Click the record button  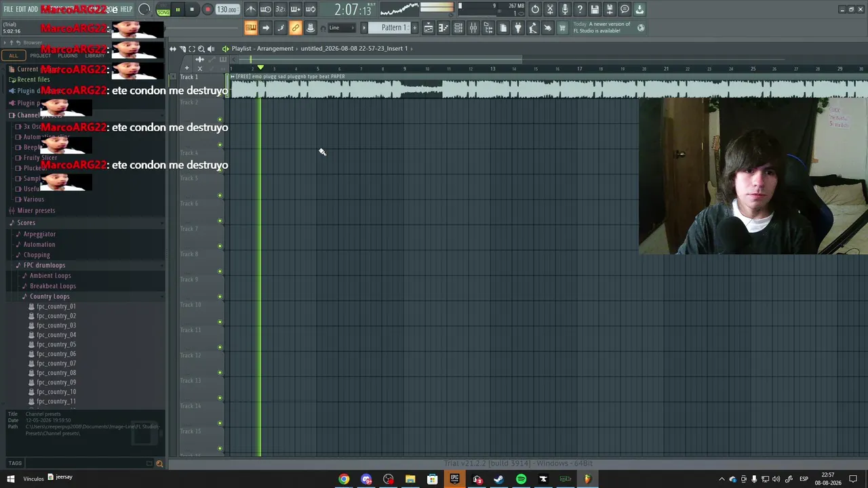tap(208, 9)
